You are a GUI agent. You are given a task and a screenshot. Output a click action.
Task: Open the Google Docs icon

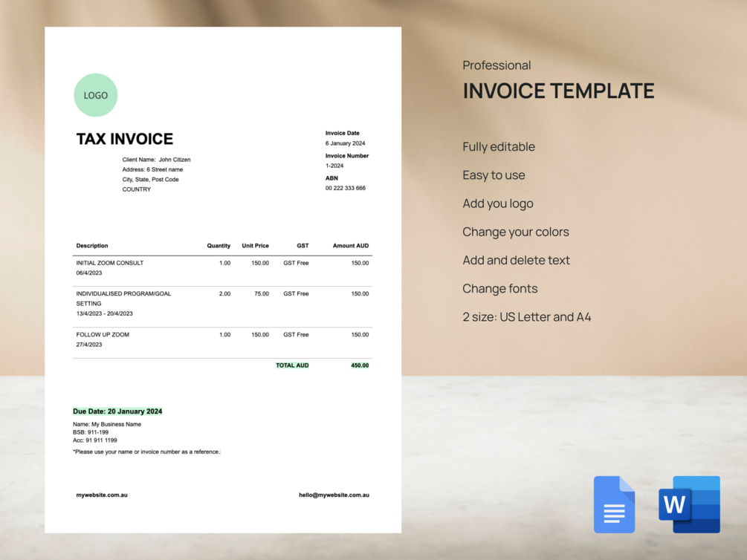(x=614, y=504)
